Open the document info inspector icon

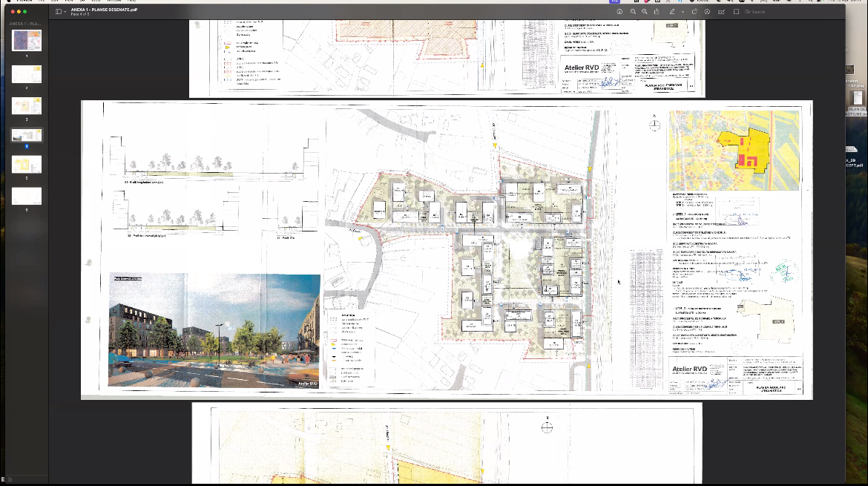(619, 12)
